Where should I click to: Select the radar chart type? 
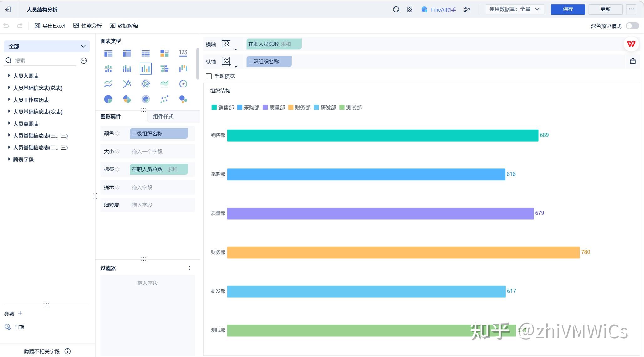pos(146,84)
